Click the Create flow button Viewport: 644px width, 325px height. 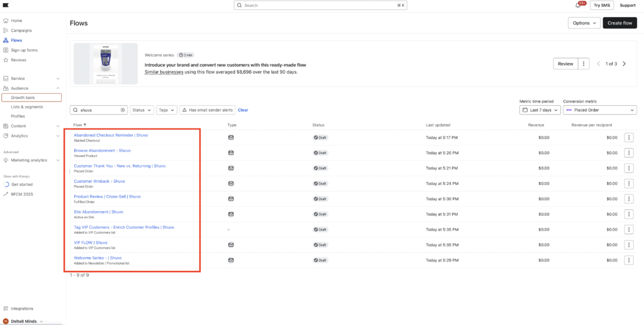[x=619, y=23]
